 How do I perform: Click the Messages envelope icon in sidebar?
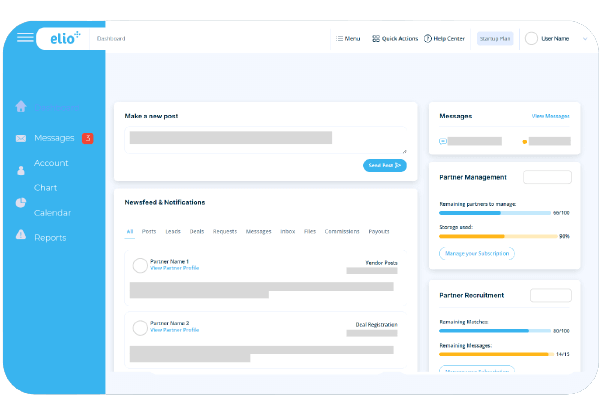[21, 138]
